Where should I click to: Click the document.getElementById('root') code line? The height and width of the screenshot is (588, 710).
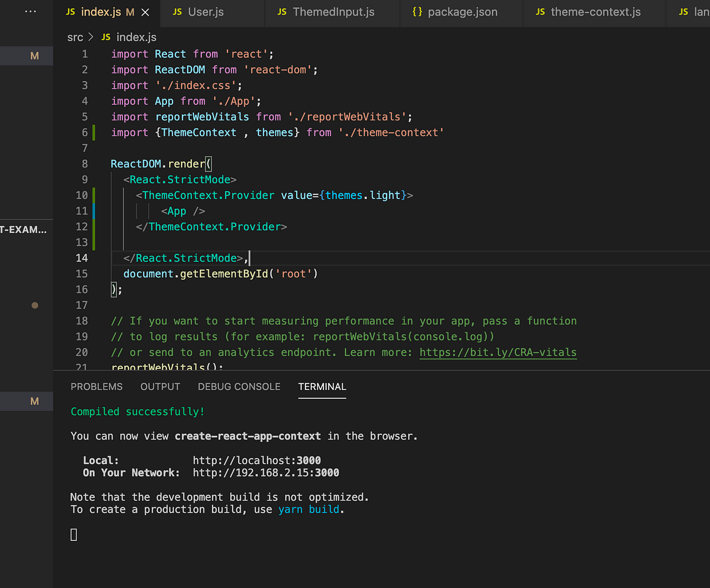tap(221, 273)
